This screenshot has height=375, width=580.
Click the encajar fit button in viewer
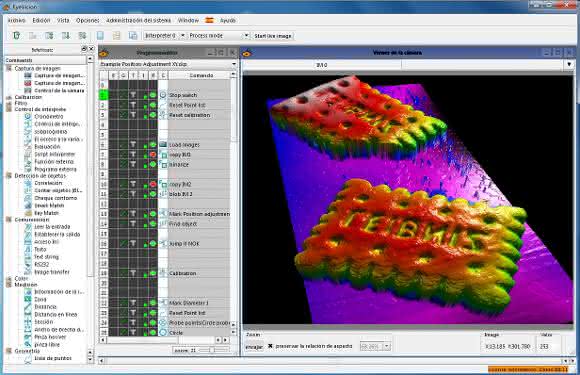click(254, 347)
